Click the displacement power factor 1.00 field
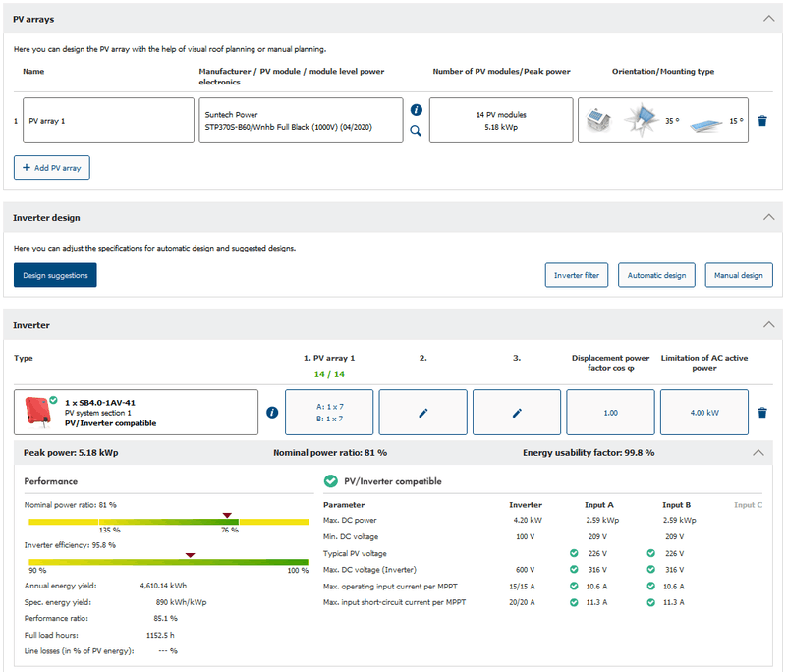The height and width of the screenshot is (672, 786). [610, 413]
